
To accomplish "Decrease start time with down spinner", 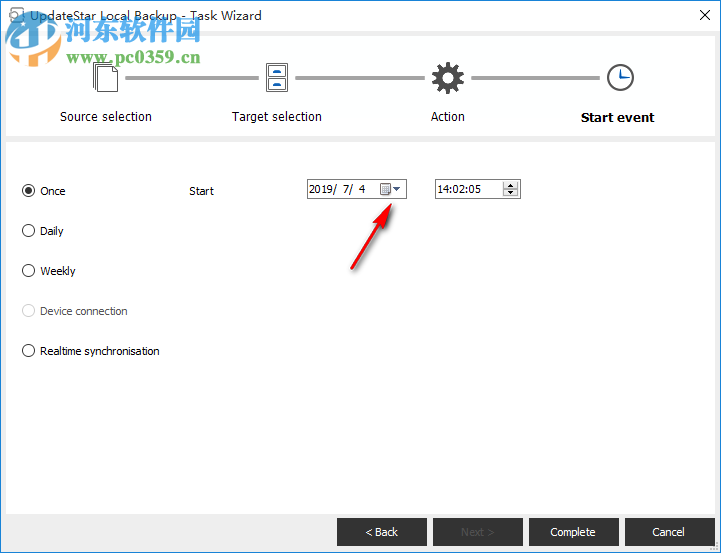I will (x=510, y=192).
